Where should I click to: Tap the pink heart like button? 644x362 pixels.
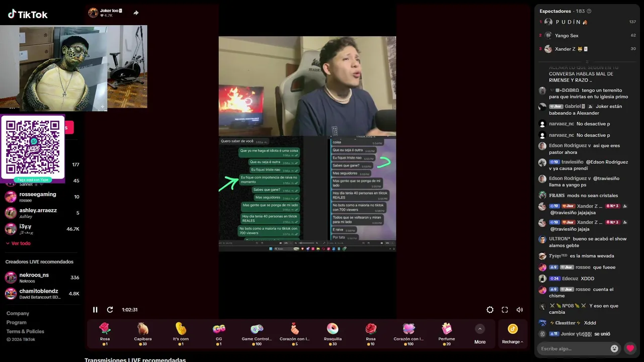coord(630,348)
